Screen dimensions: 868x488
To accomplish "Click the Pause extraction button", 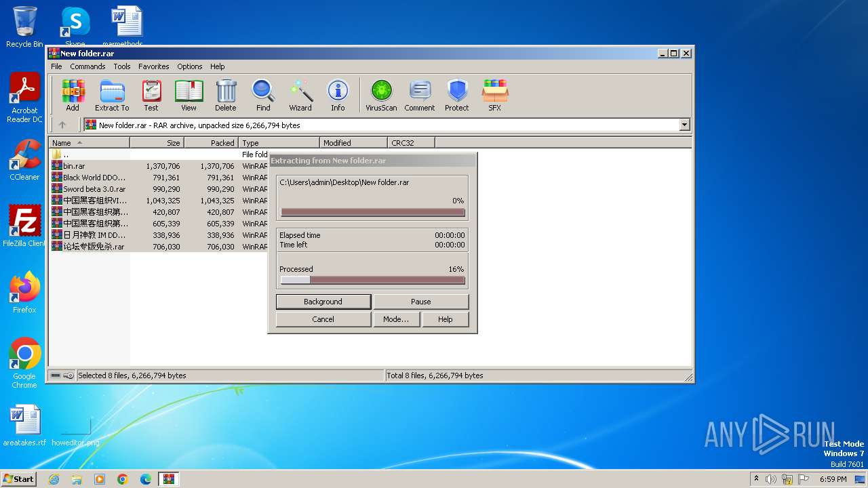I will [421, 302].
